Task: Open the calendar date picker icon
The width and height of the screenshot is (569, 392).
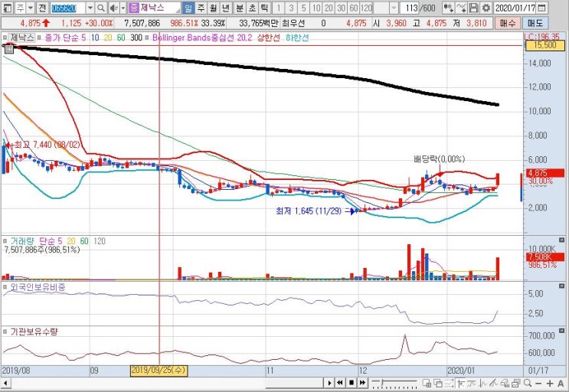Action: [x=541, y=8]
